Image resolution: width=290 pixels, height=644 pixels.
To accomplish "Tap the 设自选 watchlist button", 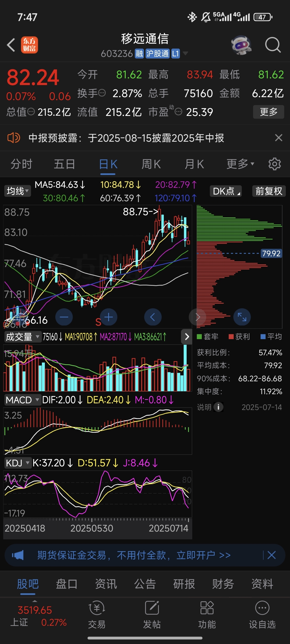I will tap(262, 615).
